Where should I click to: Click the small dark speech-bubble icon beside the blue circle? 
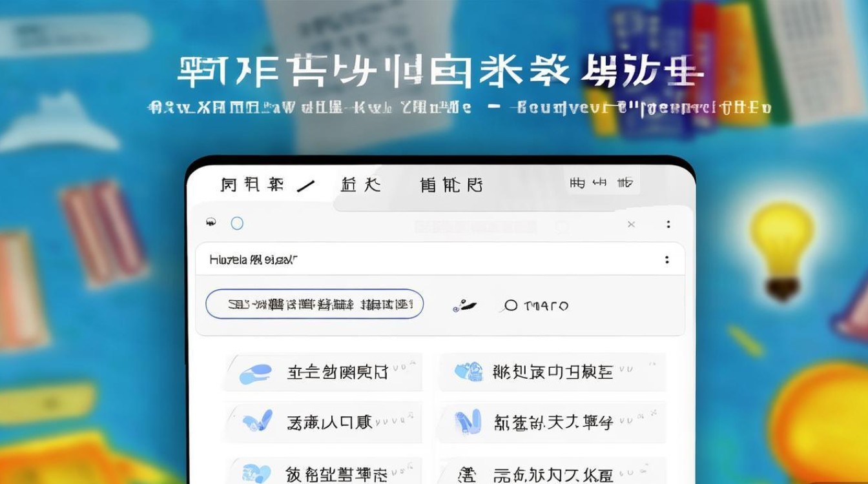point(211,223)
